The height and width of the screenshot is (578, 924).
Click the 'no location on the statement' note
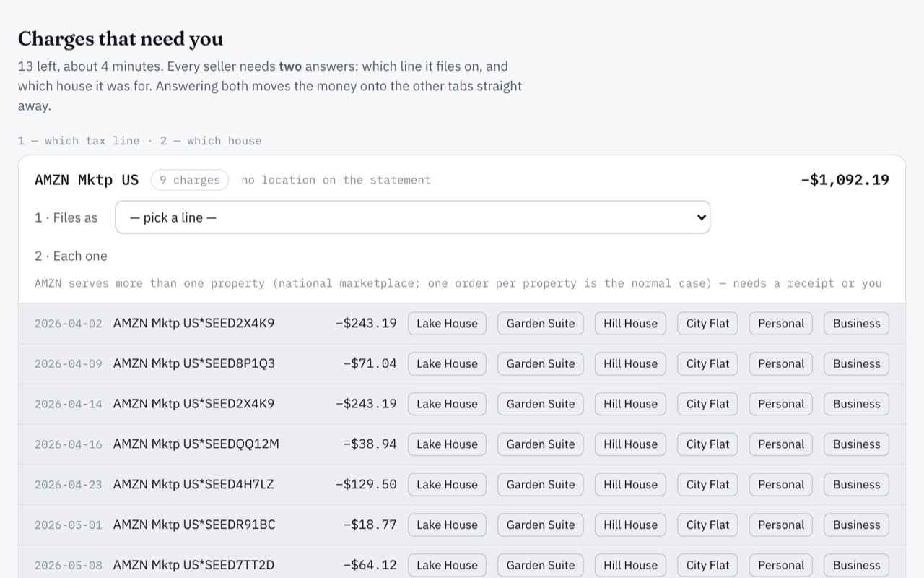(336, 180)
